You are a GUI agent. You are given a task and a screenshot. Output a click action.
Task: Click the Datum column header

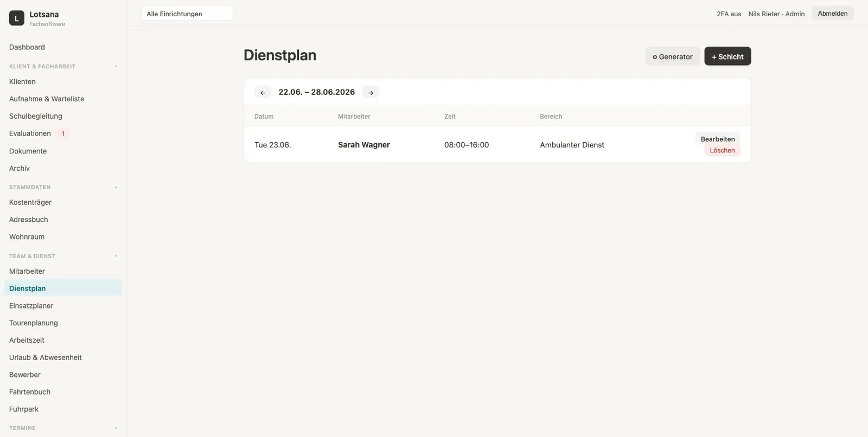pos(264,117)
